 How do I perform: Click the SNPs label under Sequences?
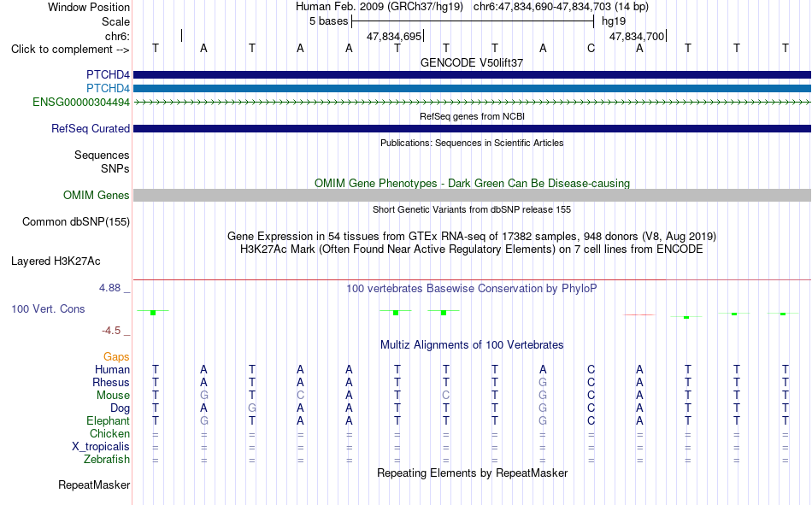pos(115,168)
